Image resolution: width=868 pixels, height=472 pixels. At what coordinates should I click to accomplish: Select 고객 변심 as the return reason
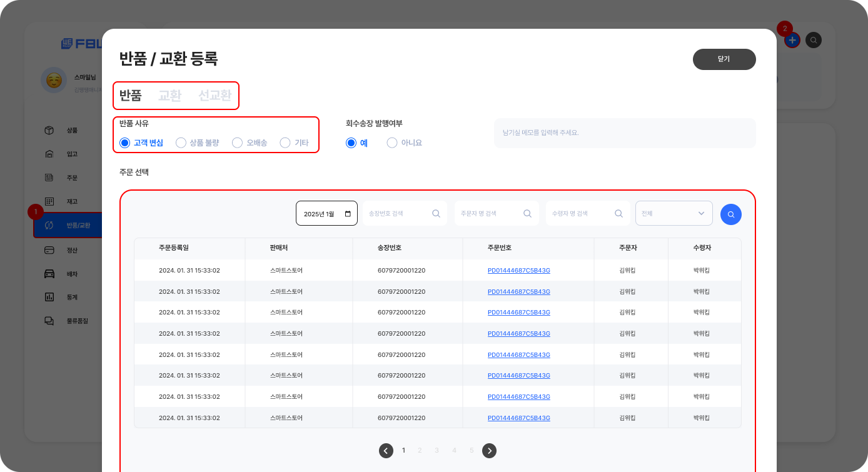click(x=141, y=143)
